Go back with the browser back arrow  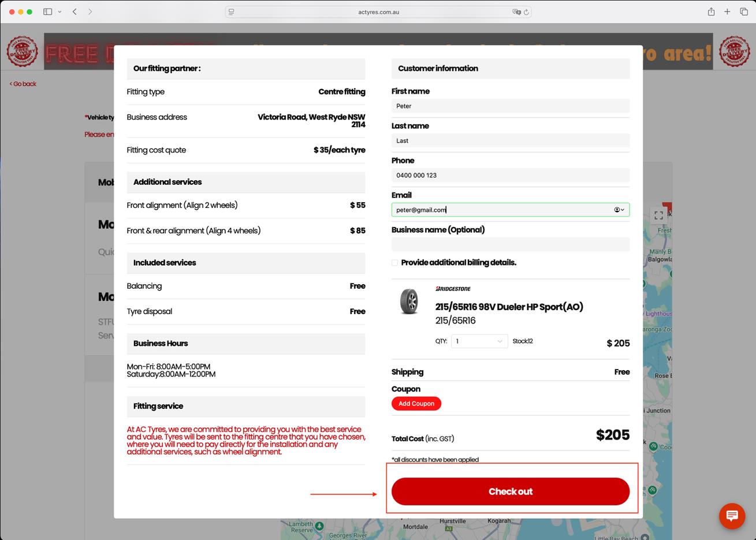tap(75, 12)
